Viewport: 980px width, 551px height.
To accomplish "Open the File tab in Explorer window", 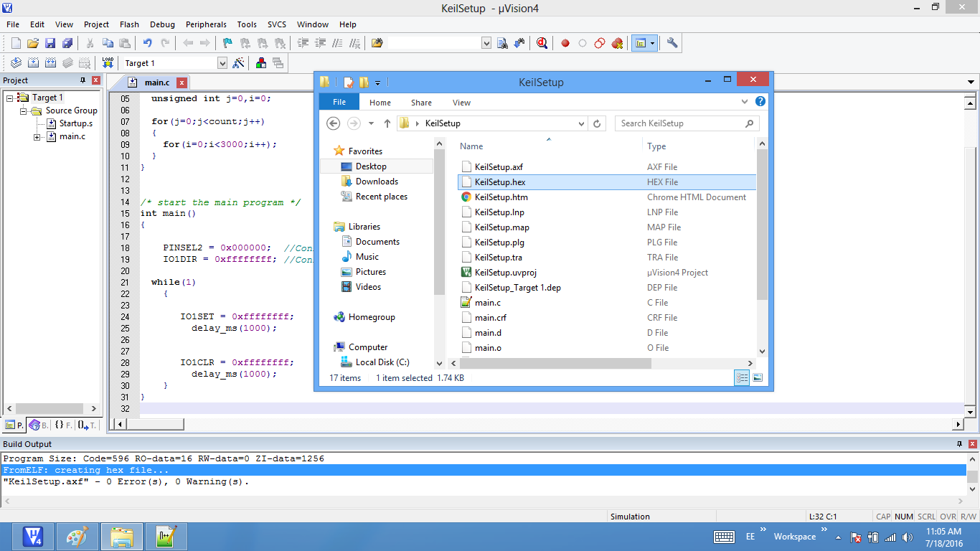I will (339, 102).
